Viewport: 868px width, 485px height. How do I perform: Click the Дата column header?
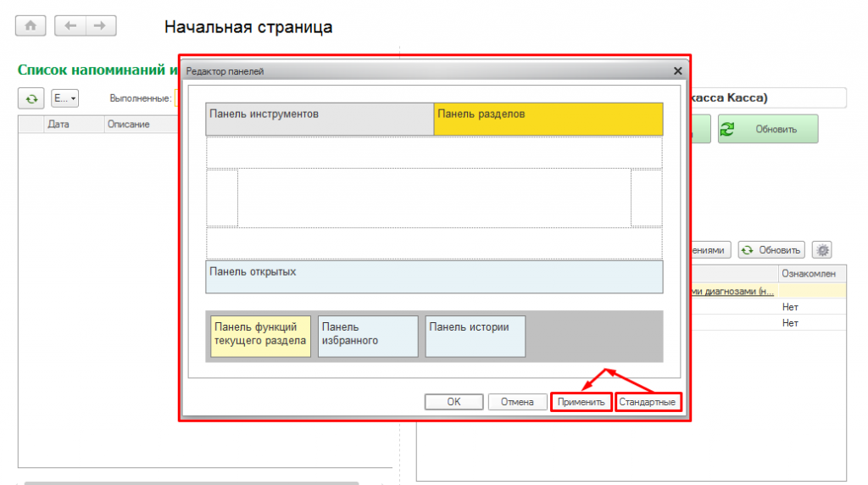tap(74, 124)
